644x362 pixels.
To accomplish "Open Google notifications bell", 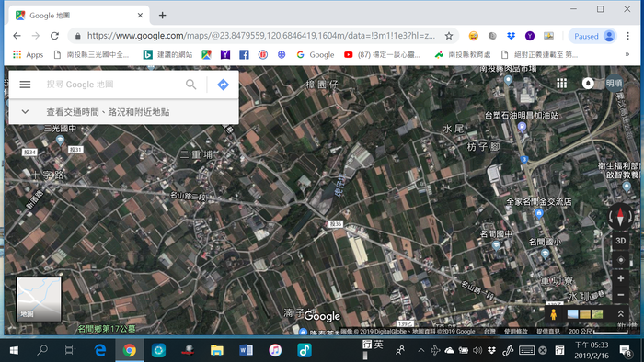I will tap(588, 84).
